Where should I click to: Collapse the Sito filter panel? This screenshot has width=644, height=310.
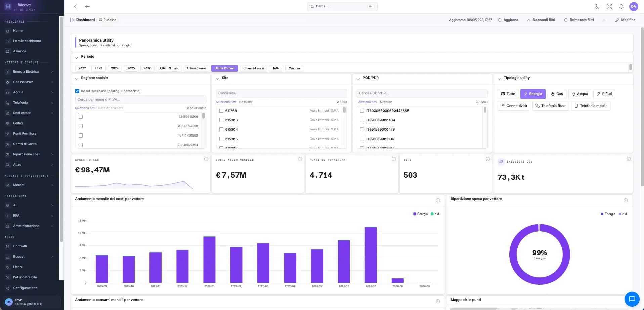tap(217, 79)
